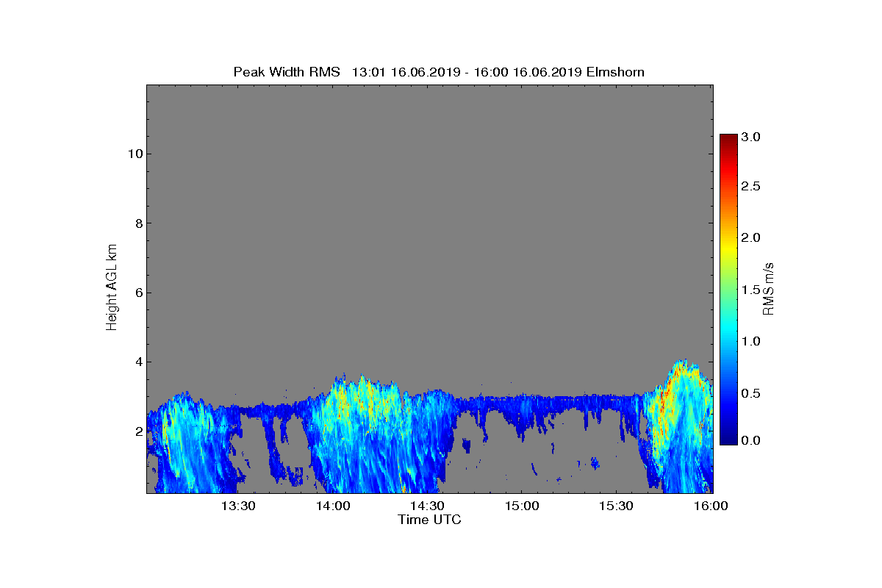Image resolution: width=882 pixels, height=588 pixels.
Task: Click the height tick label 6
Action: [137, 293]
